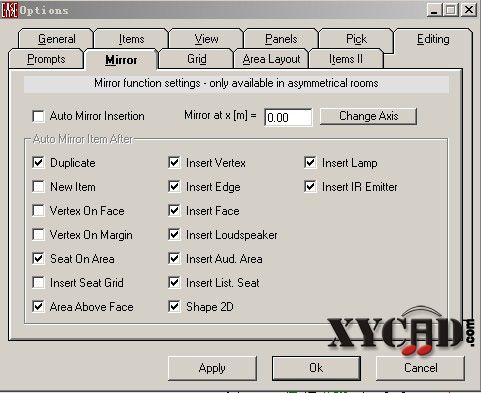Check the Insert Seat Grid checkbox
481x393 pixels.
[x=38, y=283]
